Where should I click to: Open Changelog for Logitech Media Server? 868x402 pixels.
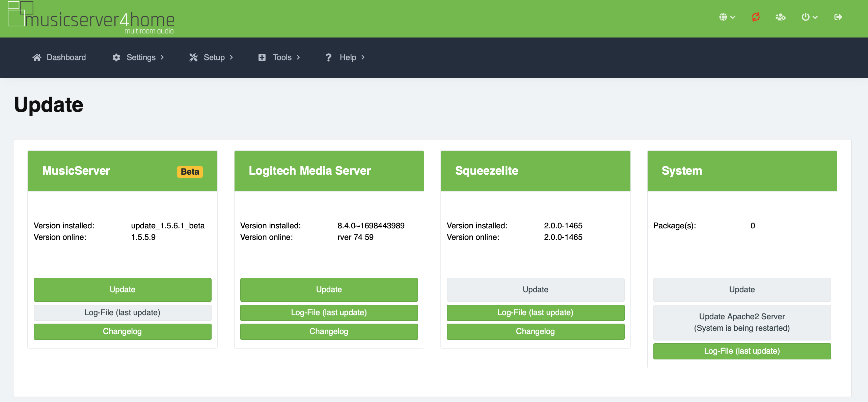tap(329, 331)
